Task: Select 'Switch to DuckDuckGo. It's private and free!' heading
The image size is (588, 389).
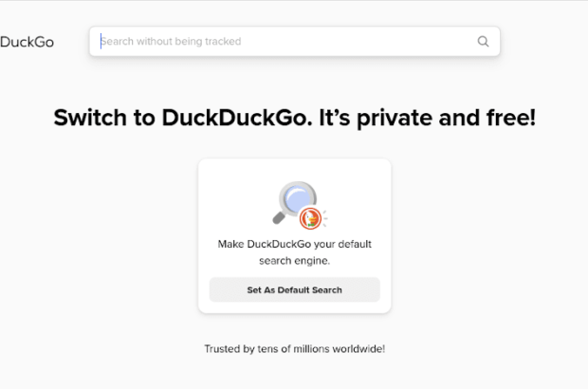Action: click(x=294, y=118)
